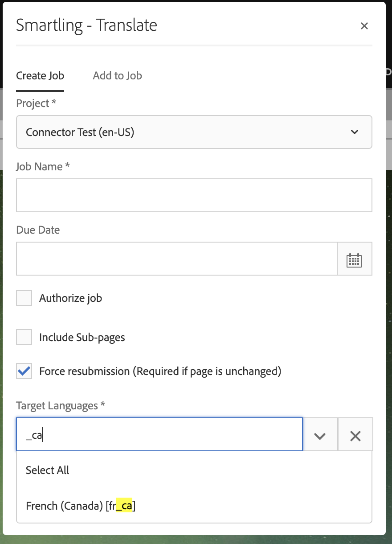Close the Smartling Translate dialog

pos(364,26)
